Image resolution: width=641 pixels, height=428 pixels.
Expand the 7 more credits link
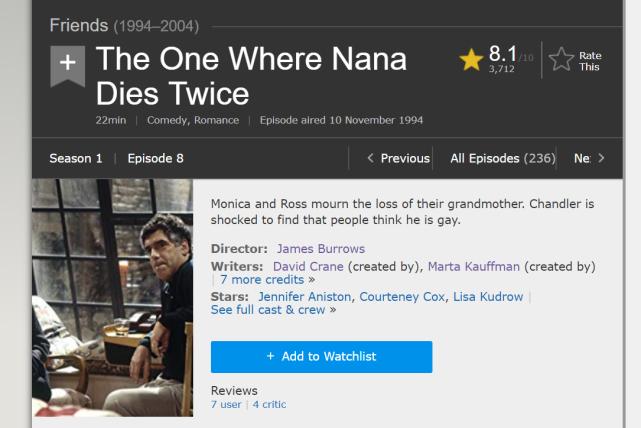(x=268, y=280)
